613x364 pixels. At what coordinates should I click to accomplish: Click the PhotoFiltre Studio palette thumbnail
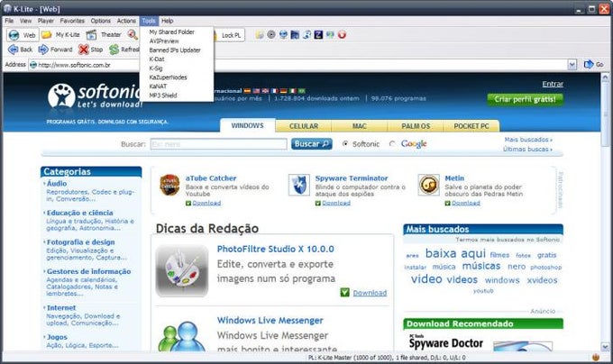point(182,270)
